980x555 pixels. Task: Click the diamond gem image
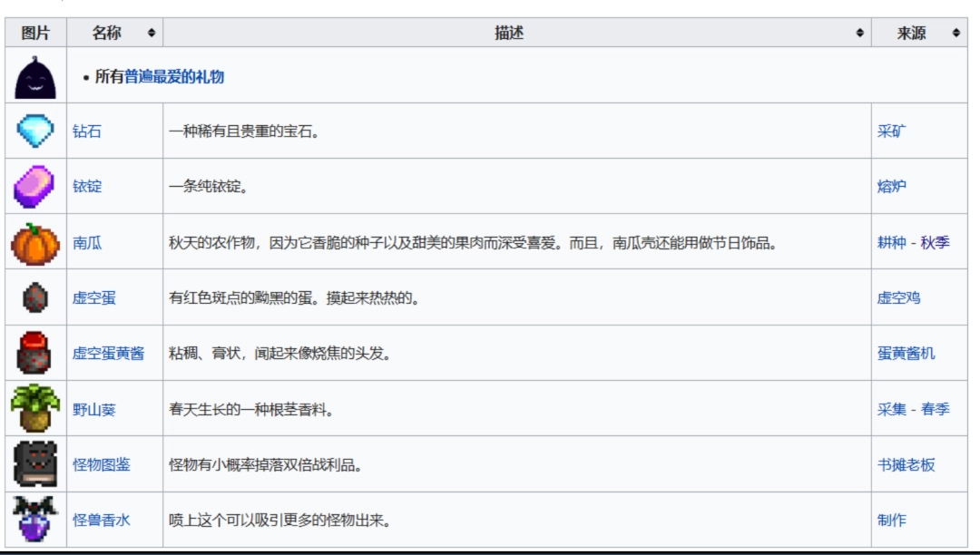[x=35, y=130]
